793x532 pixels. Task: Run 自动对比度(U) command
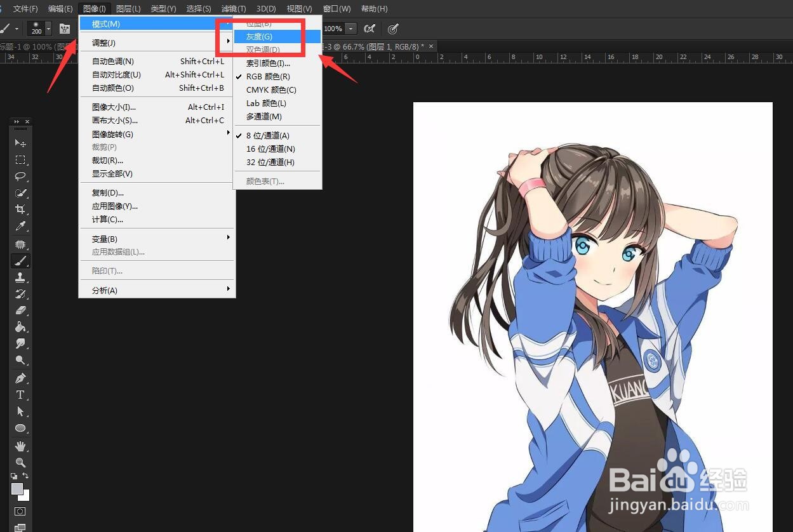pos(157,75)
